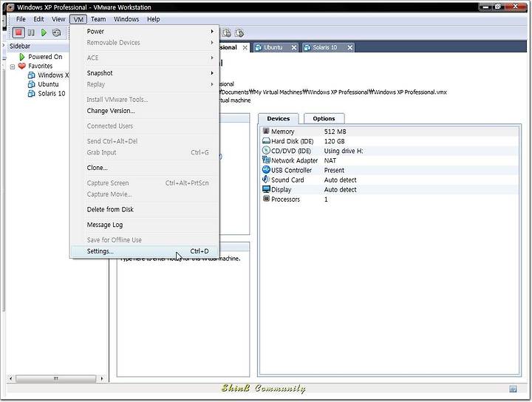The height and width of the screenshot is (402, 532).
Task: Click the "Present" USB Controller value
Action: coord(334,170)
